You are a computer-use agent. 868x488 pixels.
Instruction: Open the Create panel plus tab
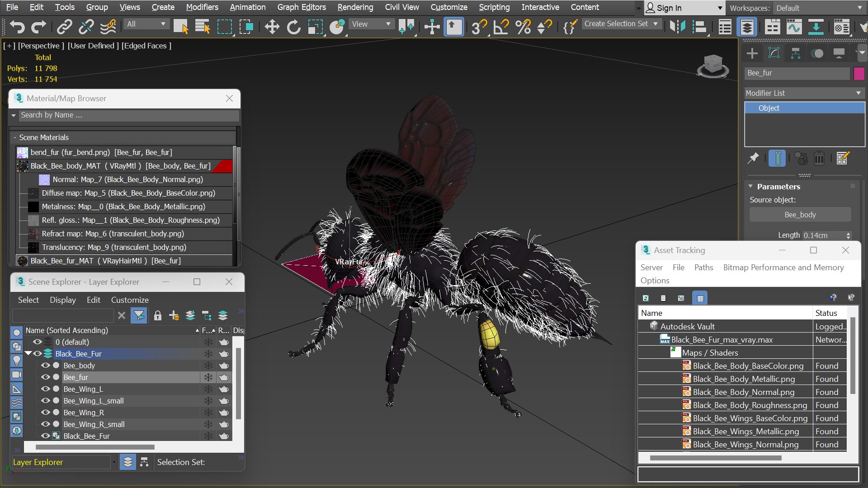point(752,53)
